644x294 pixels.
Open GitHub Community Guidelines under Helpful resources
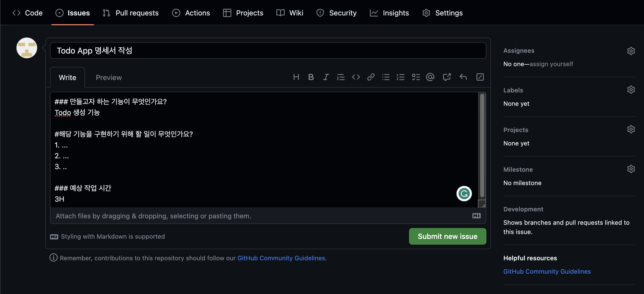point(547,271)
